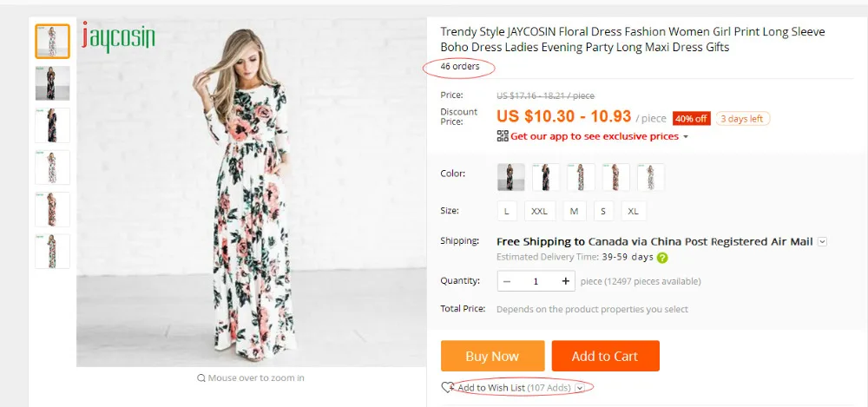Viewport: 868px width, 407px height.
Task: Increase quantity with the plus button
Action: (x=566, y=281)
